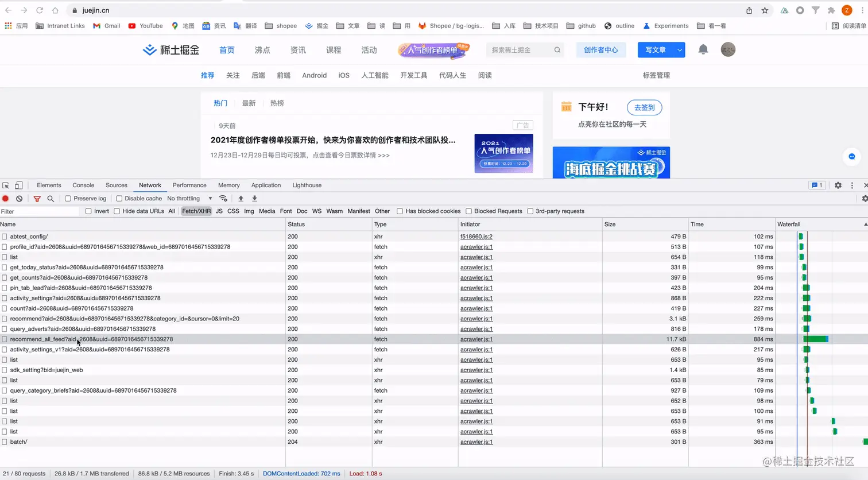Bookmark this page with star icon
The width and height of the screenshot is (868, 480).
coord(765,10)
